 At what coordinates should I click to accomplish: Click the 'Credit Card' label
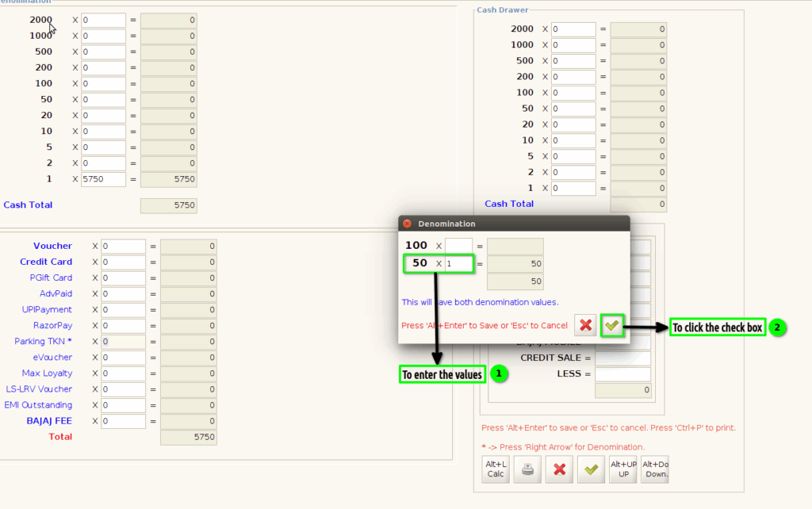click(x=46, y=262)
